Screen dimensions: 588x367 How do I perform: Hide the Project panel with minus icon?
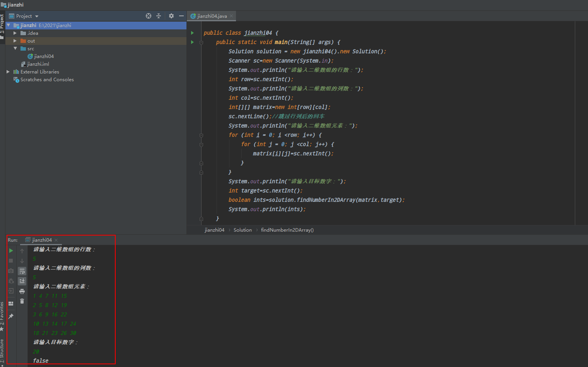click(181, 16)
